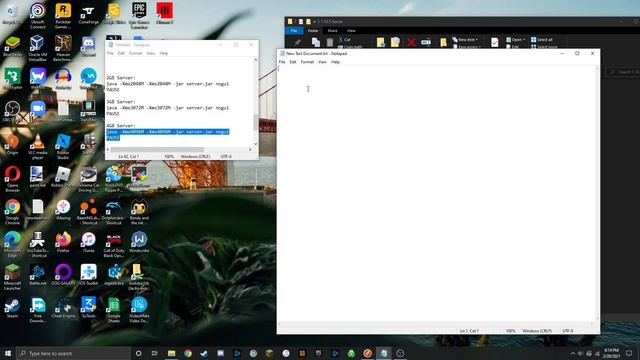Image resolution: width=640 pixels, height=360 pixels.
Task: Open File Explorer from the taskbar
Action: (x=171, y=353)
